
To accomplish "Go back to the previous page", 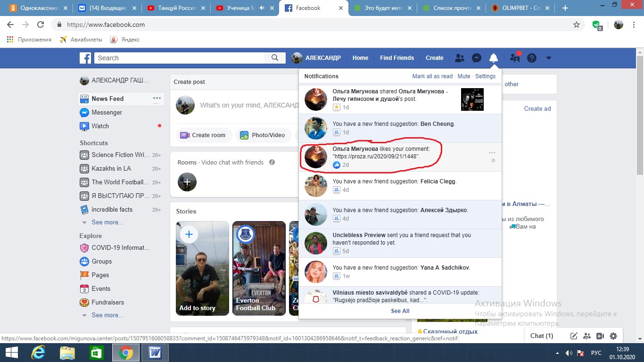I will (10, 25).
